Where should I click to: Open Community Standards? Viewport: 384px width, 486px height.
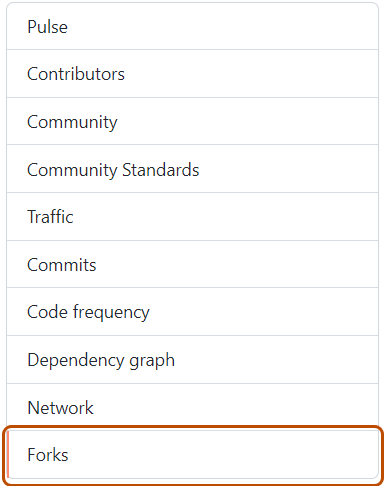click(x=192, y=169)
